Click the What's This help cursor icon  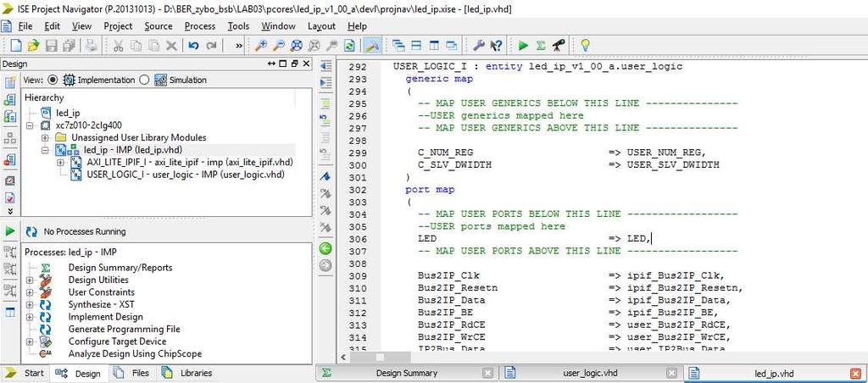click(x=497, y=46)
